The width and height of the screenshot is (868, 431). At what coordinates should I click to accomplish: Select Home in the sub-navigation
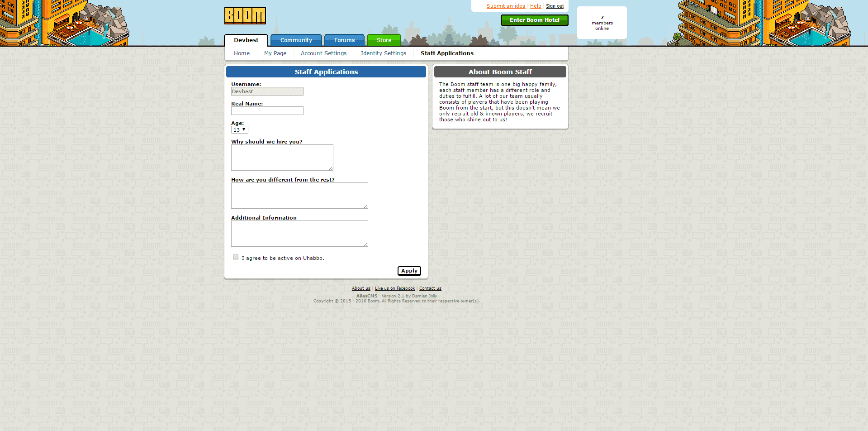pyautogui.click(x=242, y=53)
